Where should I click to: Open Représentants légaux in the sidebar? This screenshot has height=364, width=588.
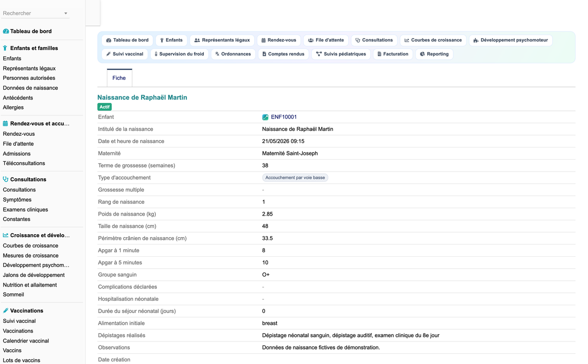tap(29, 68)
